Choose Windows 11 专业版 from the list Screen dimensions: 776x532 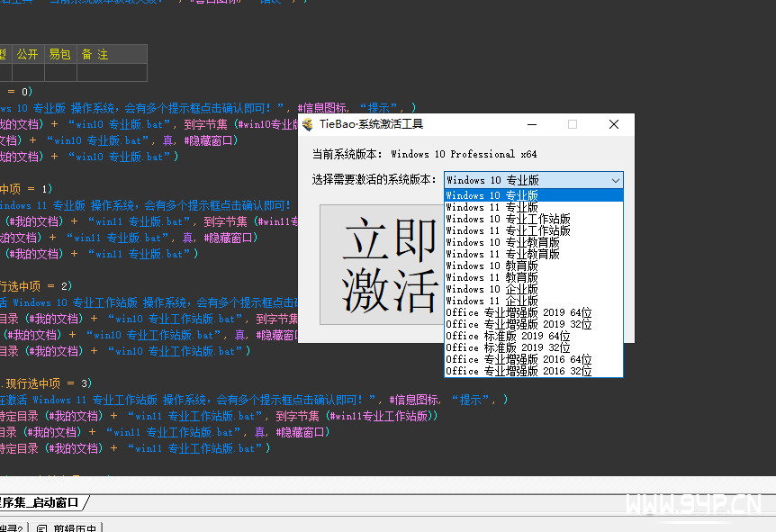(x=534, y=207)
